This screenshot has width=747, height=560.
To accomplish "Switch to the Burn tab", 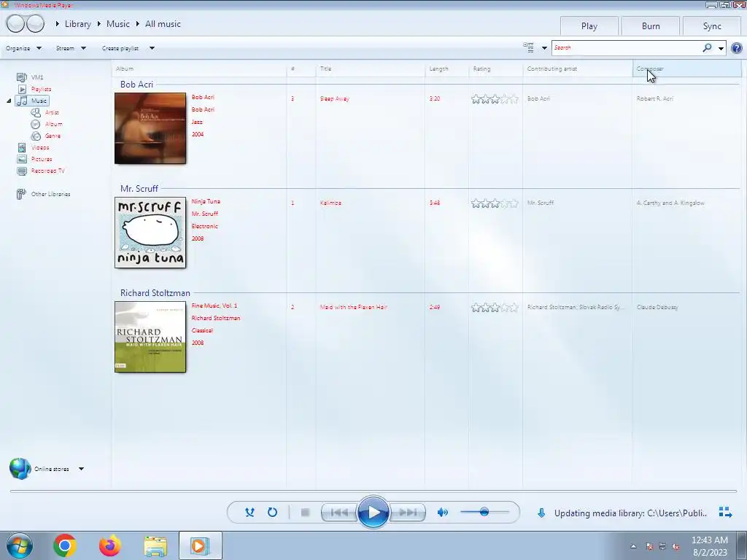I will pos(651,26).
